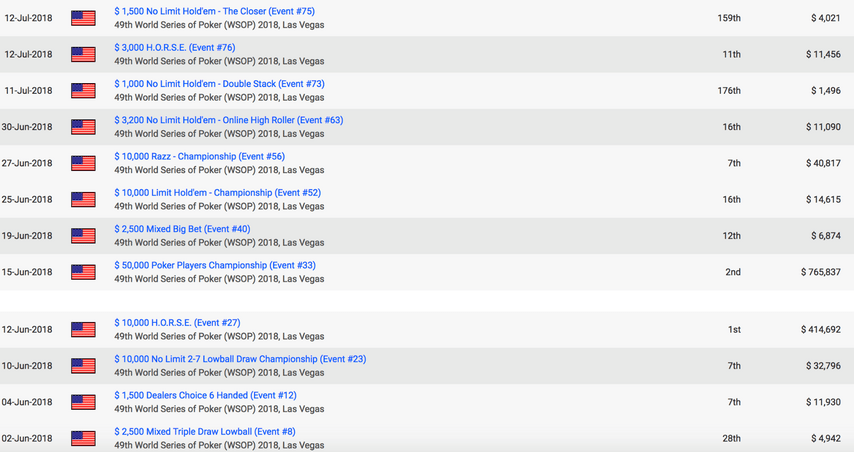Click the US flag beside Dealers Choice Event #12
The width and height of the screenshot is (854, 452).
tap(83, 402)
